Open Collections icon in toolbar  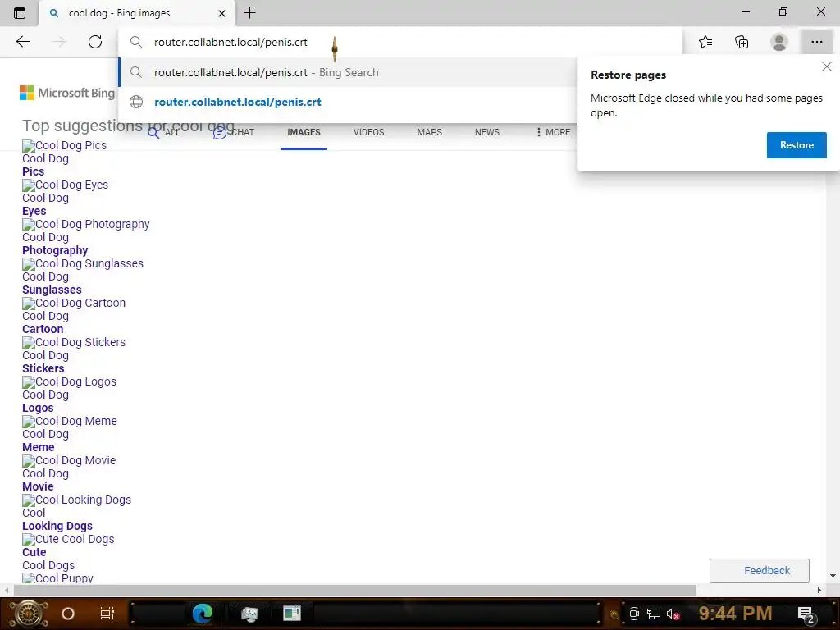click(x=742, y=42)
